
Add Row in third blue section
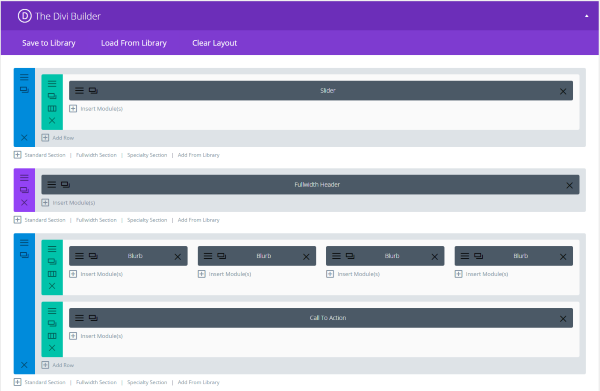[x=58, y=365]
